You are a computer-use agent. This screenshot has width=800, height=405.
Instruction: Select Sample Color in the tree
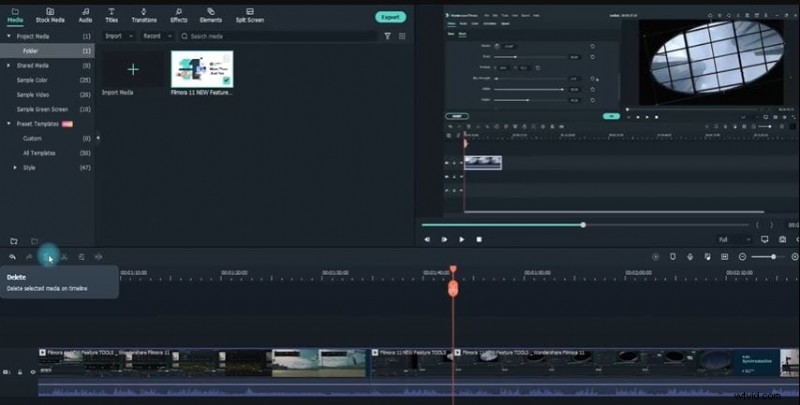[32, 80]
